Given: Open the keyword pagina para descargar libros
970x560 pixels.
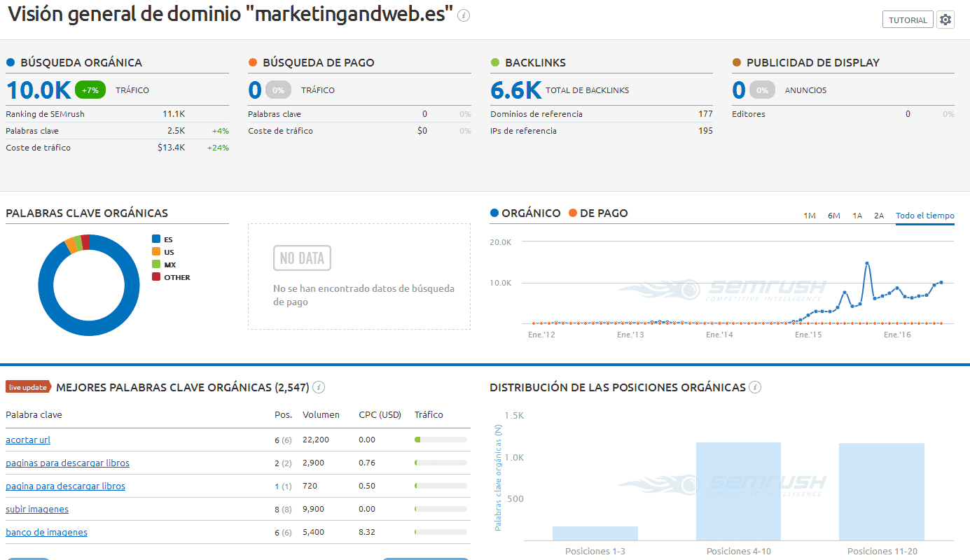Looking at the screenshot, I should [65, 486].
